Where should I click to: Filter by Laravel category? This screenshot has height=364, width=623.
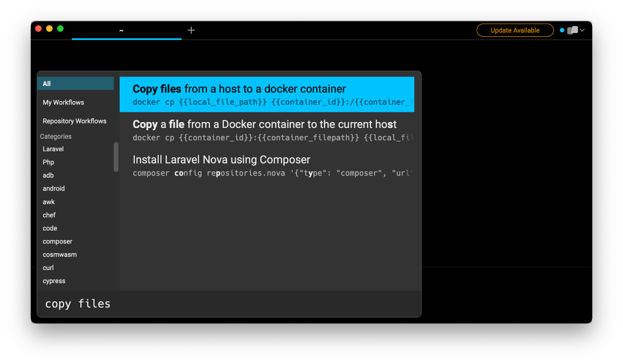(53, 149)
